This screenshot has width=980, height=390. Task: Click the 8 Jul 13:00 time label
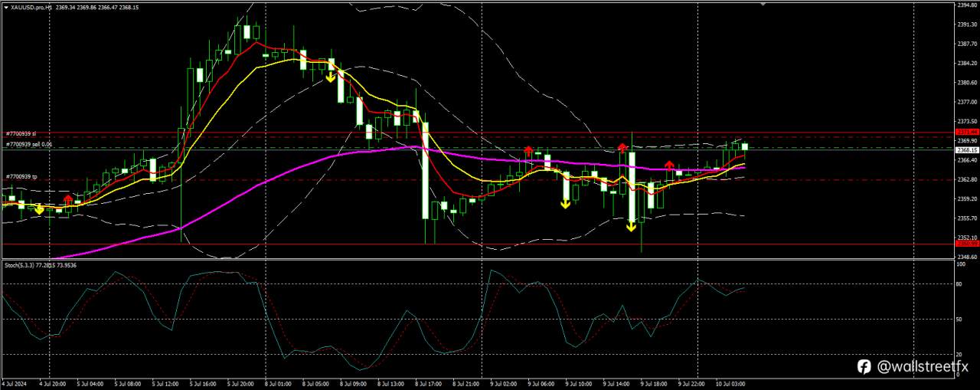(x=391, y=382)
